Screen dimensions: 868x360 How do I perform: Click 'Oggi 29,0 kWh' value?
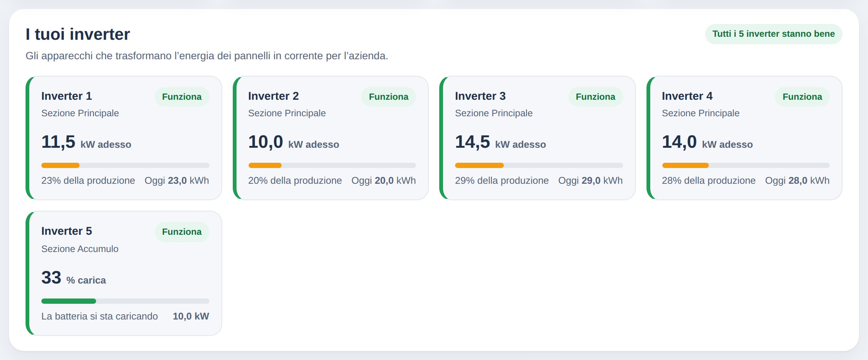click(591, 180)
